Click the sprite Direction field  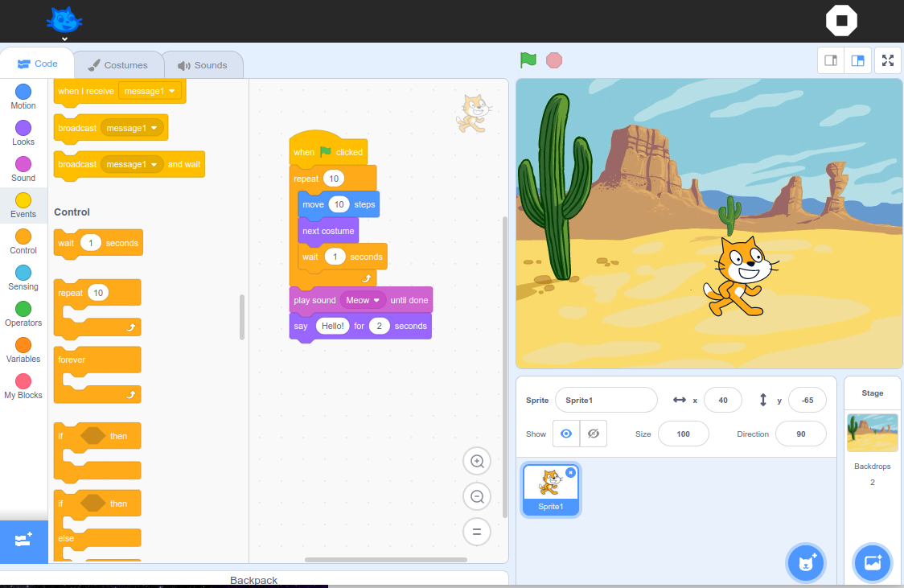[x=801, y=434]
